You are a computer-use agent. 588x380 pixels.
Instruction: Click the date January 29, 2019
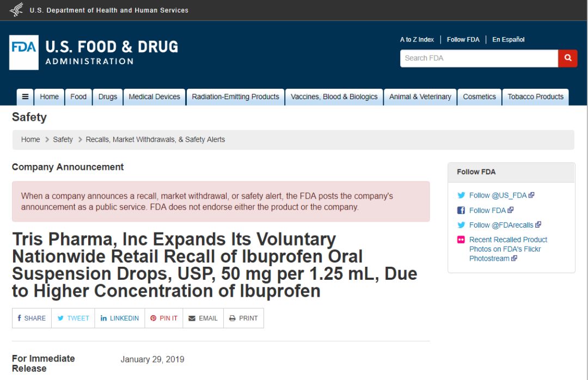(x=152, y=359)
